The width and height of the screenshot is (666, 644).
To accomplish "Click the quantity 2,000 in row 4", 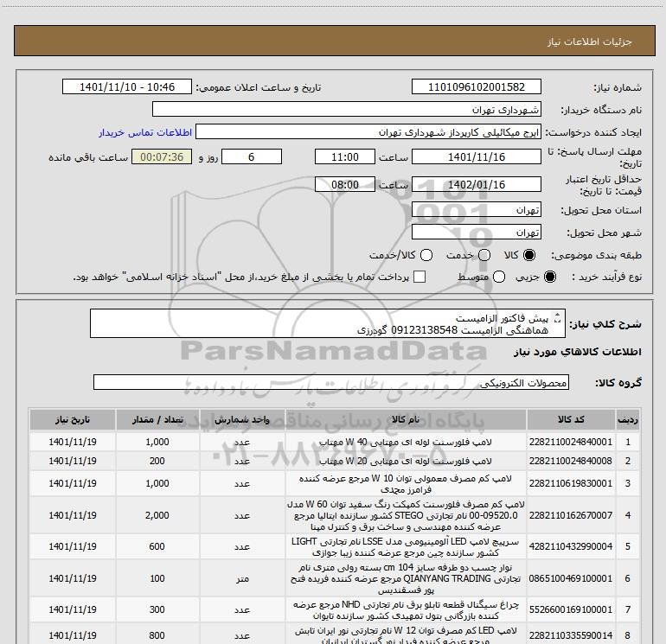I will [157, 515].
